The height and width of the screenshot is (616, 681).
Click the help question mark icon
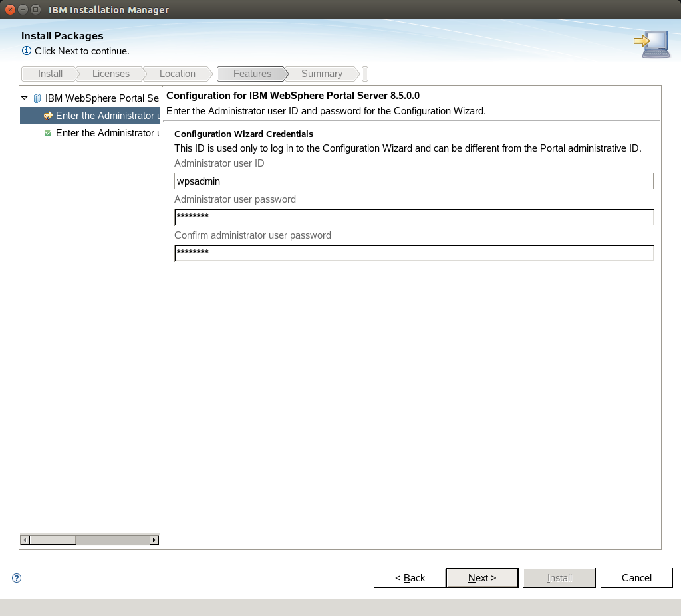[17, 578]
